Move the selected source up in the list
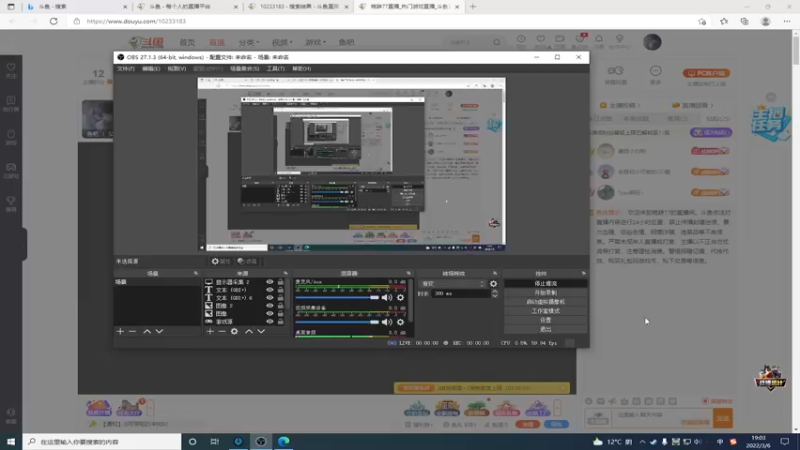Viewport: 800px width, 450px height. point(249,332)
